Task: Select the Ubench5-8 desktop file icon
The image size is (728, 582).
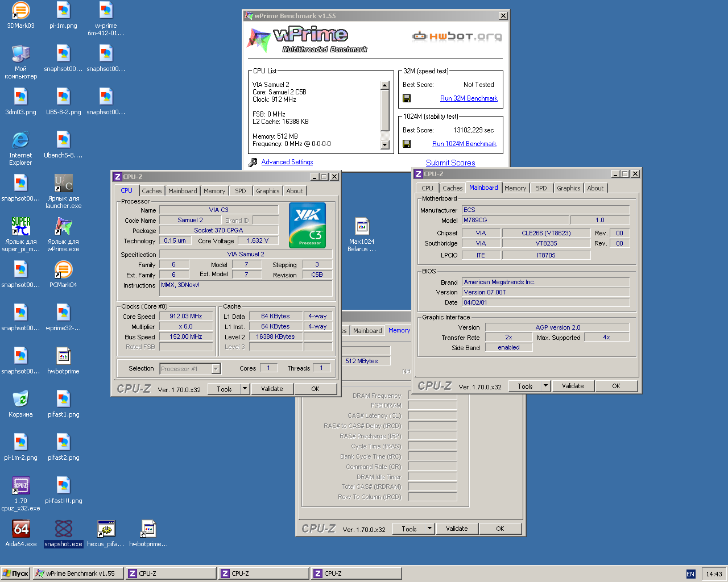Action: (x=63, y=145)
